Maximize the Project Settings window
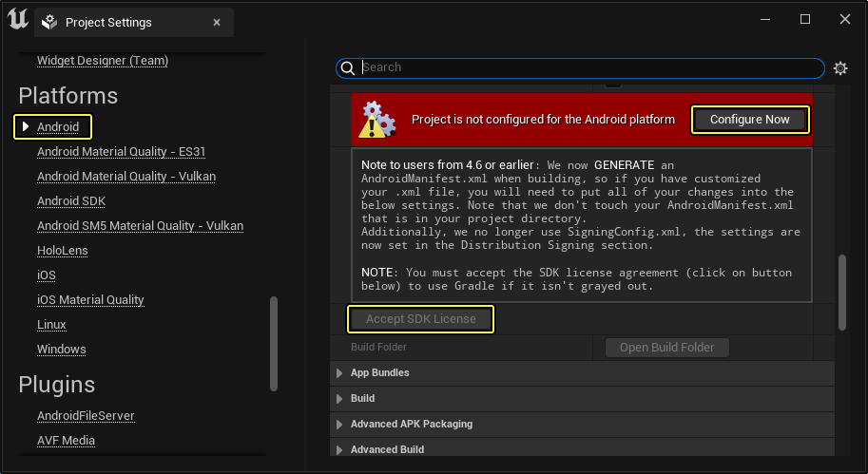The width and height of the screenshot is (868, 474). pos(805,19)
